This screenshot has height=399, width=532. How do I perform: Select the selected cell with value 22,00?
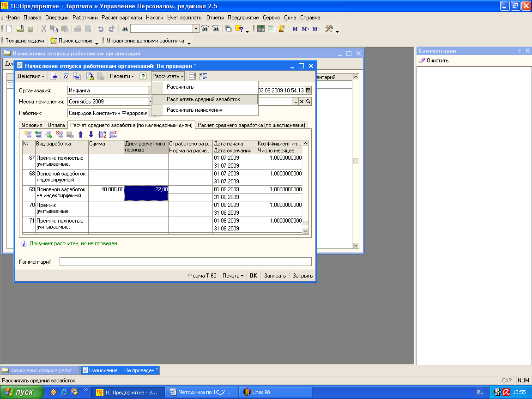[146, 193]
